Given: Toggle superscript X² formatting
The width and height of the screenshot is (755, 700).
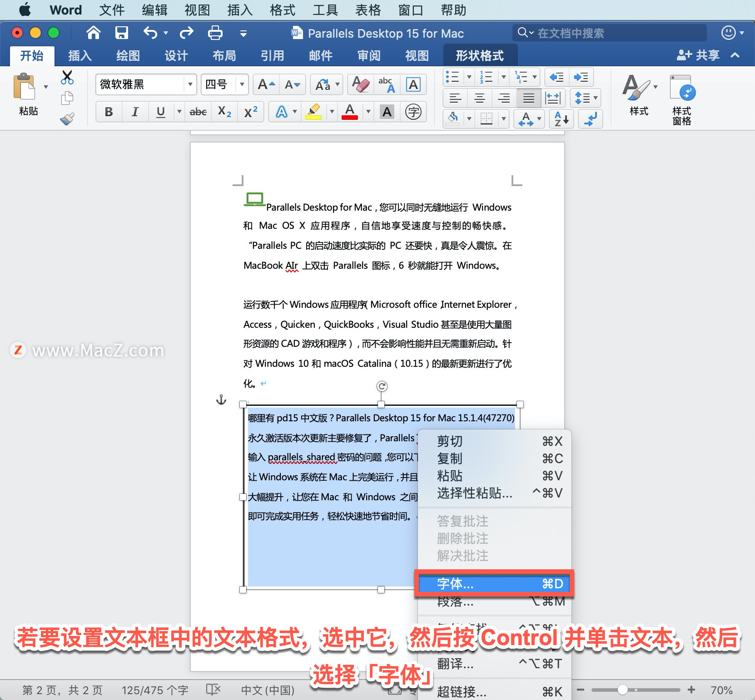Looking at the screenshot, I should tap(251, 112).
